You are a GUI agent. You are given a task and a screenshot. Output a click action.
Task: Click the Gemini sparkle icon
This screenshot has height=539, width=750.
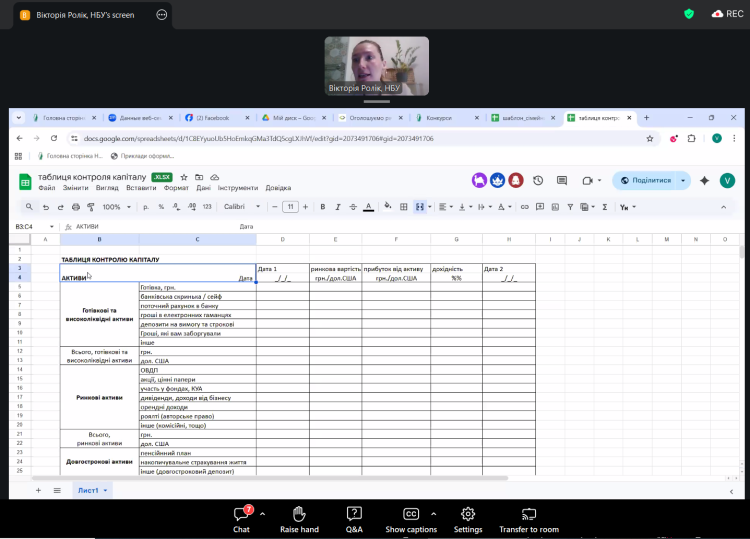point(704,180)
